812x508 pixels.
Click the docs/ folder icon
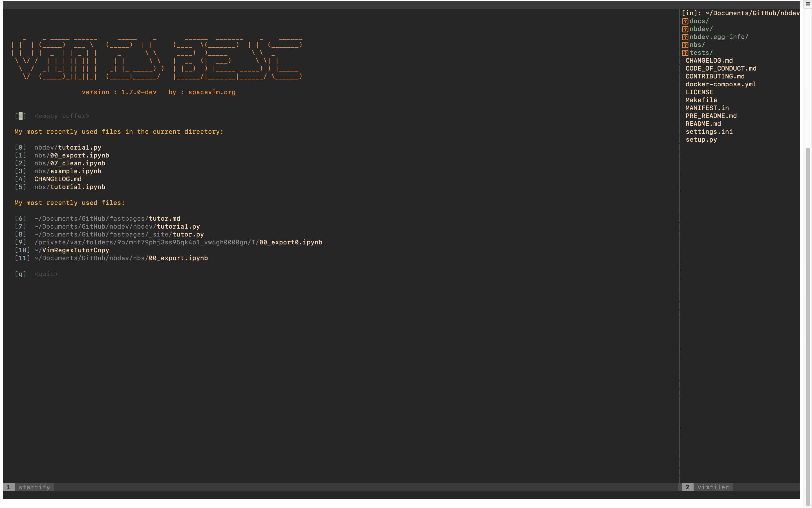(685, 21)
